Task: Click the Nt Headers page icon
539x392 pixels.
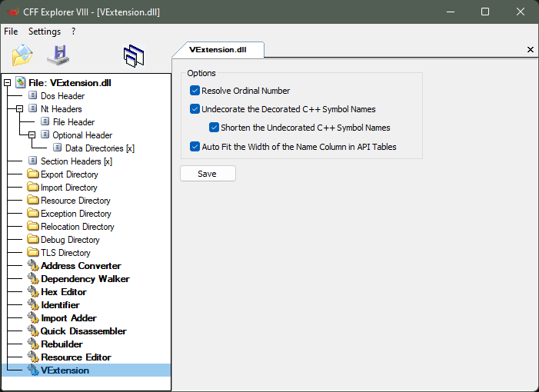Action: [32, 108]
